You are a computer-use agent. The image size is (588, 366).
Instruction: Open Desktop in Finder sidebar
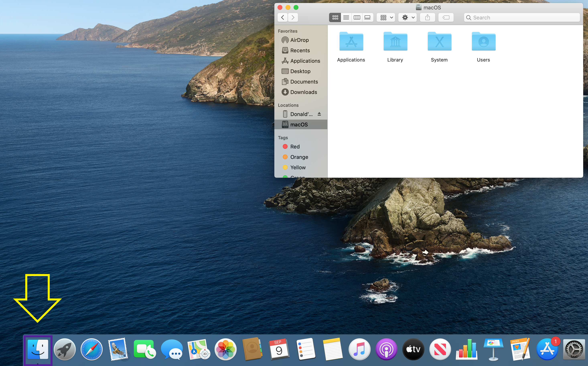click(301, 71)
